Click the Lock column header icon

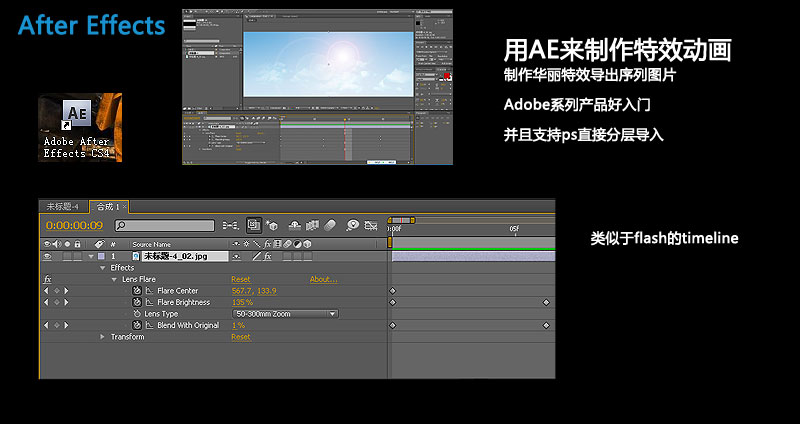point(78,244)
